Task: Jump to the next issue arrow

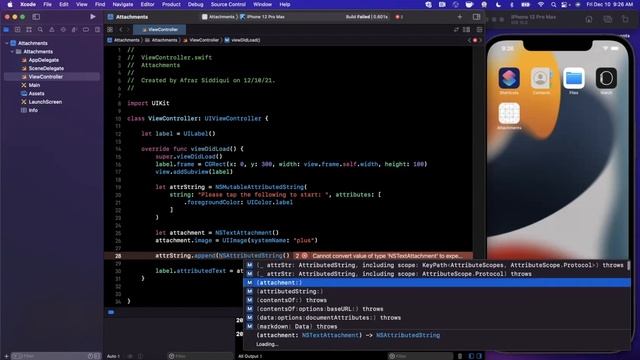Action: [480, 40]
